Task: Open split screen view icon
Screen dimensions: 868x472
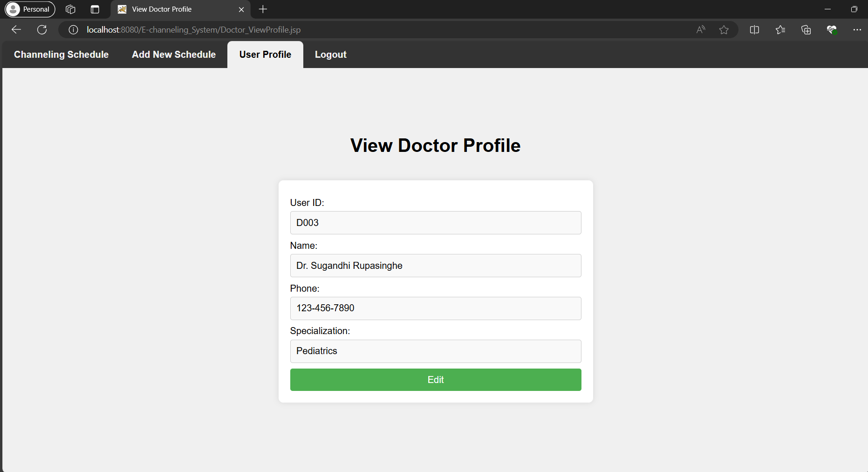Action: pos(754,30)
